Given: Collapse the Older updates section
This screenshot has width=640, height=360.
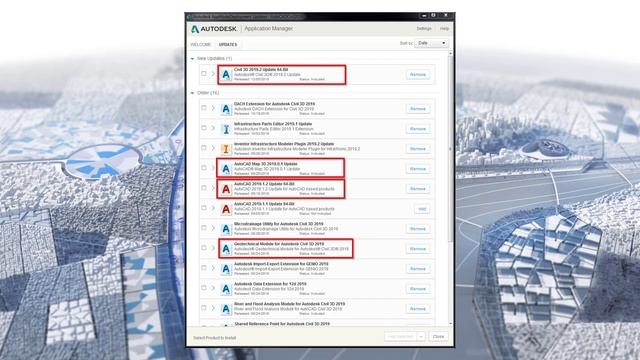Looking at the screenshot, I should [193, 93].
